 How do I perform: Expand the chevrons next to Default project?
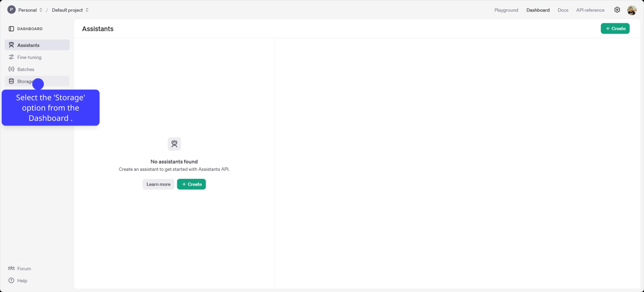87,10
